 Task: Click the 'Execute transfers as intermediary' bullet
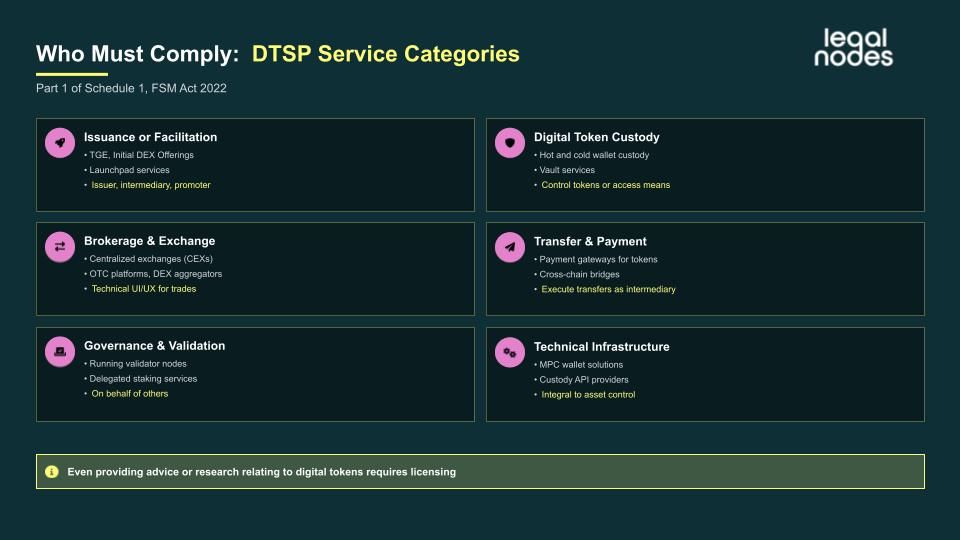605,289
